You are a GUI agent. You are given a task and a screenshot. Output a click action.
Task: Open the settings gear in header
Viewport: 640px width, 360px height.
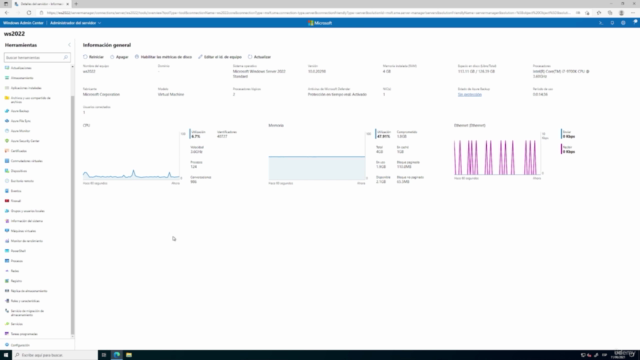click(x=623, y=23)
